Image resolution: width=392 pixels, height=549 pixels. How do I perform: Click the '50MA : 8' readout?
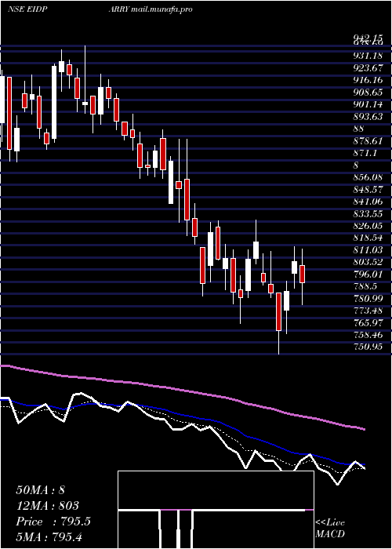pyautogui.click(x=40, y=490)
